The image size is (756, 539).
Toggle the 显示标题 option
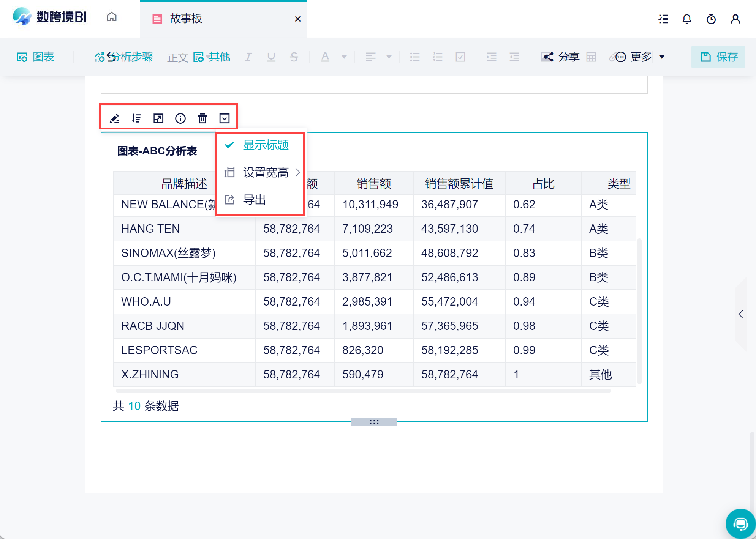(x=260, y=145)
